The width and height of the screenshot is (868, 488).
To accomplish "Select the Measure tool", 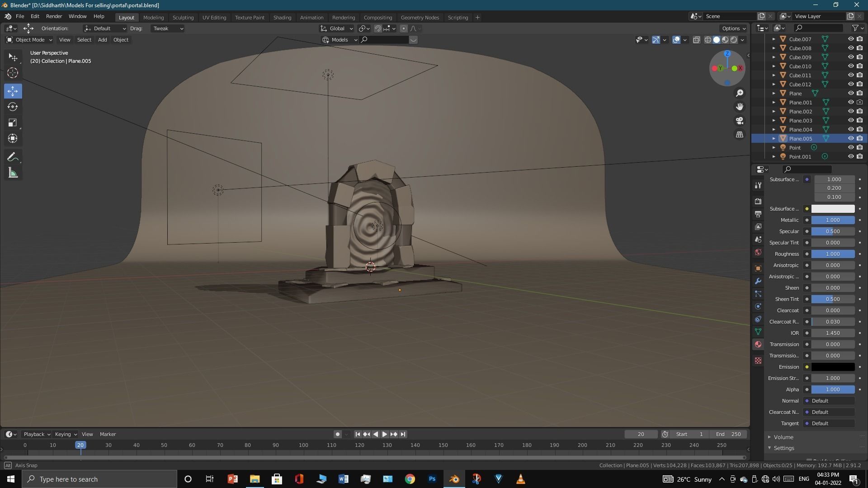I will tap(13, 173).
